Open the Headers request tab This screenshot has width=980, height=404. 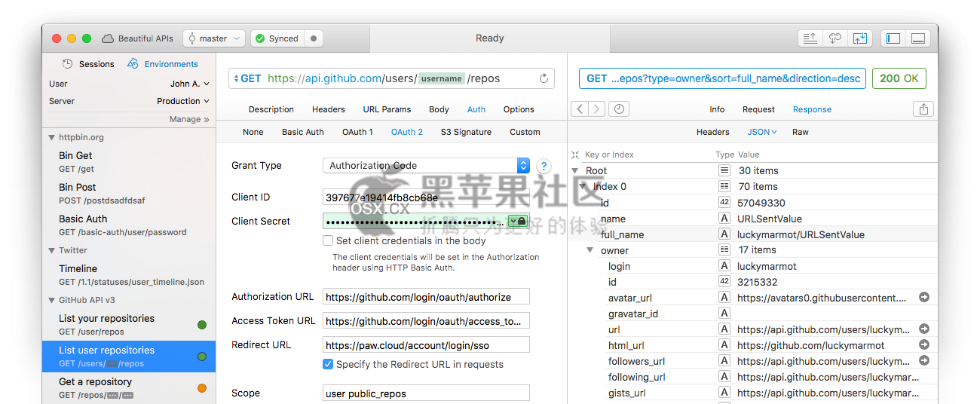coord(329,109)
